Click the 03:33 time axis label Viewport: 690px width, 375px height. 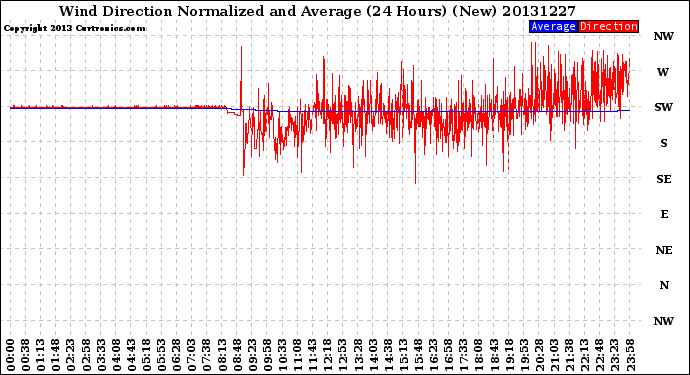click(101, 355)
